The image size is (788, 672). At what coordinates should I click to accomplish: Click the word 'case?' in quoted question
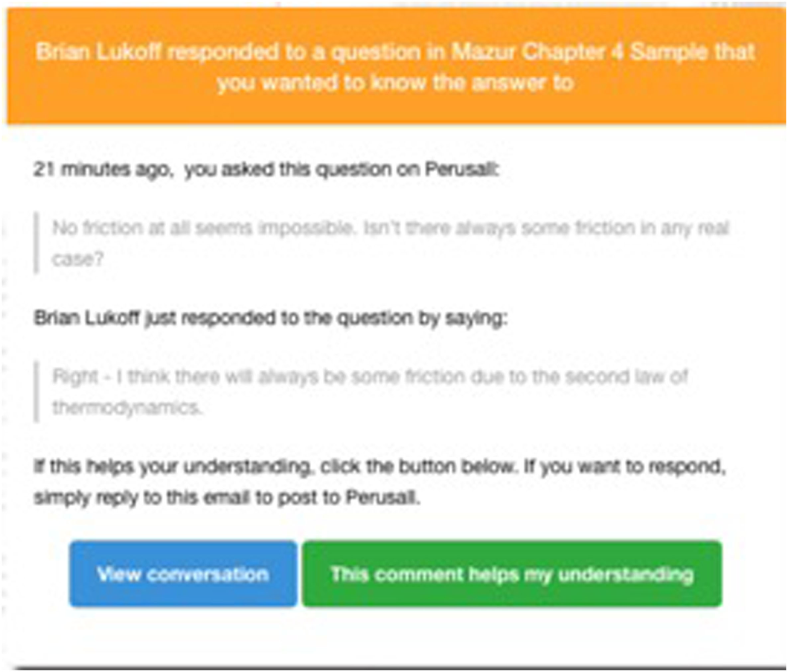pos(78,259)
